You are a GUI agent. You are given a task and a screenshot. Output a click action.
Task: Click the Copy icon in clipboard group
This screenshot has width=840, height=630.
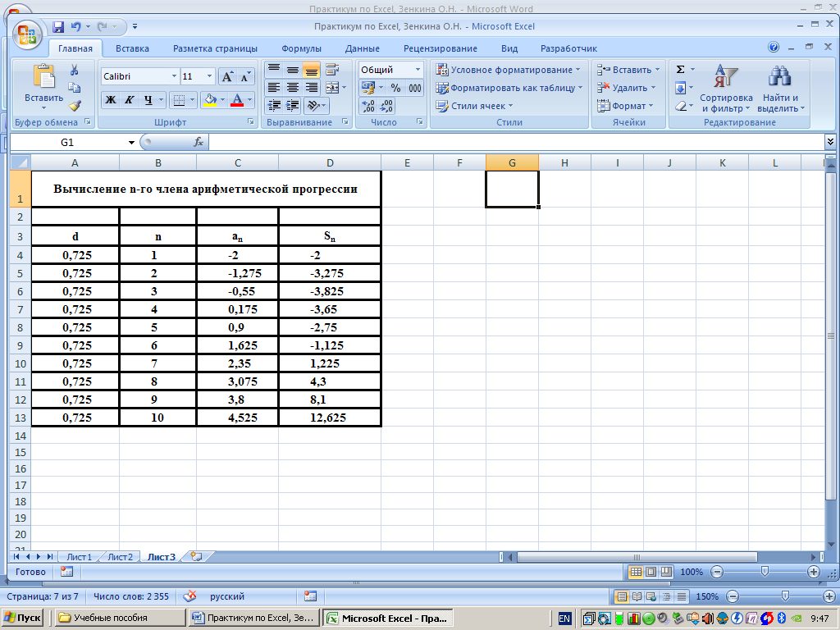click(75, 88)
